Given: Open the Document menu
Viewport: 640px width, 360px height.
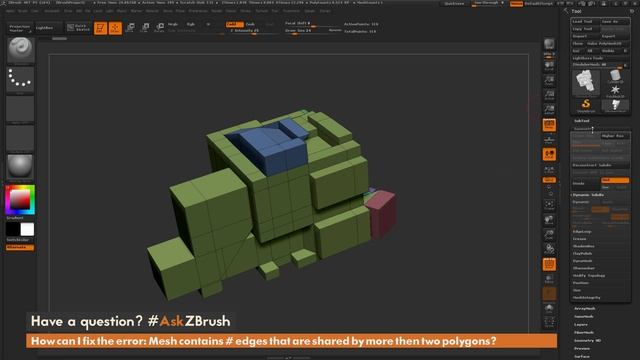Looking at the screenshot, I should pyautogui.click(x=52, y=11).
